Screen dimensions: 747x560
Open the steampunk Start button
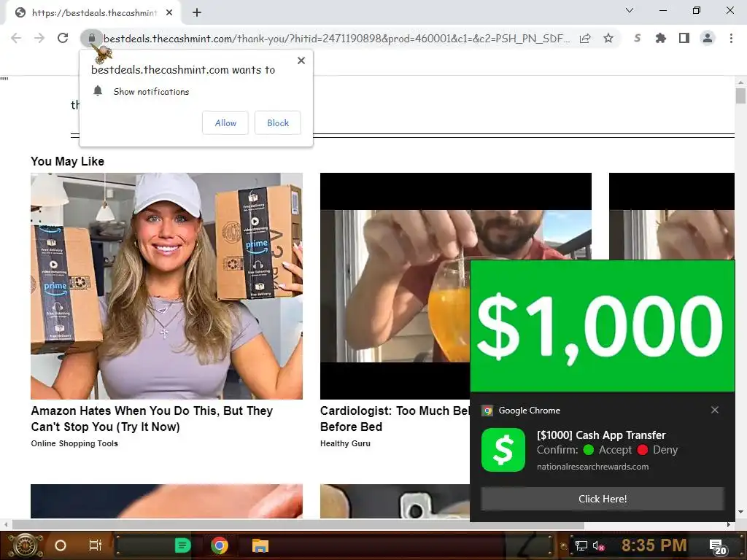(26, 545)
